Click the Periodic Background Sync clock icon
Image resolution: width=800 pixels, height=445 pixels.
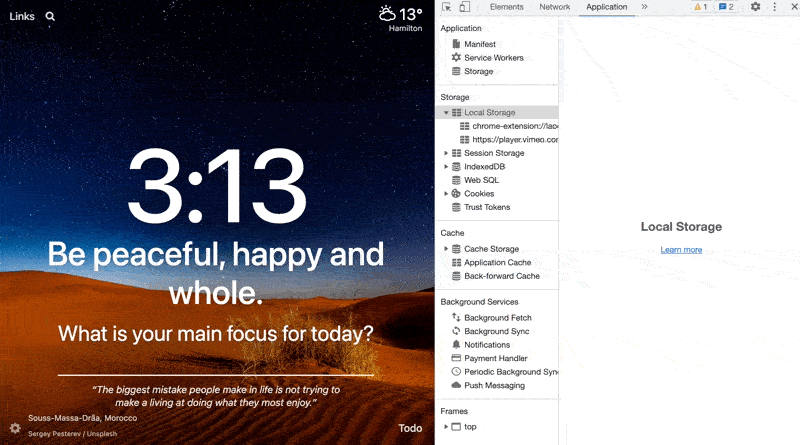pos(456,372)
